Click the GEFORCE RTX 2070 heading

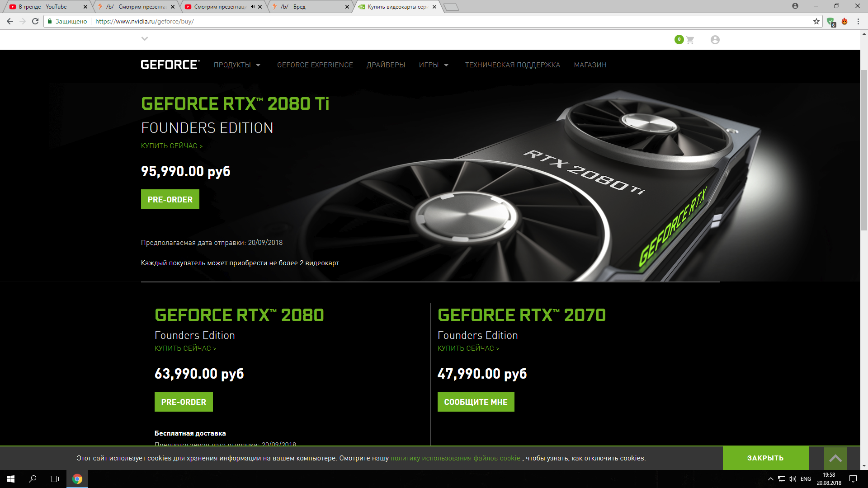(522, 315)
